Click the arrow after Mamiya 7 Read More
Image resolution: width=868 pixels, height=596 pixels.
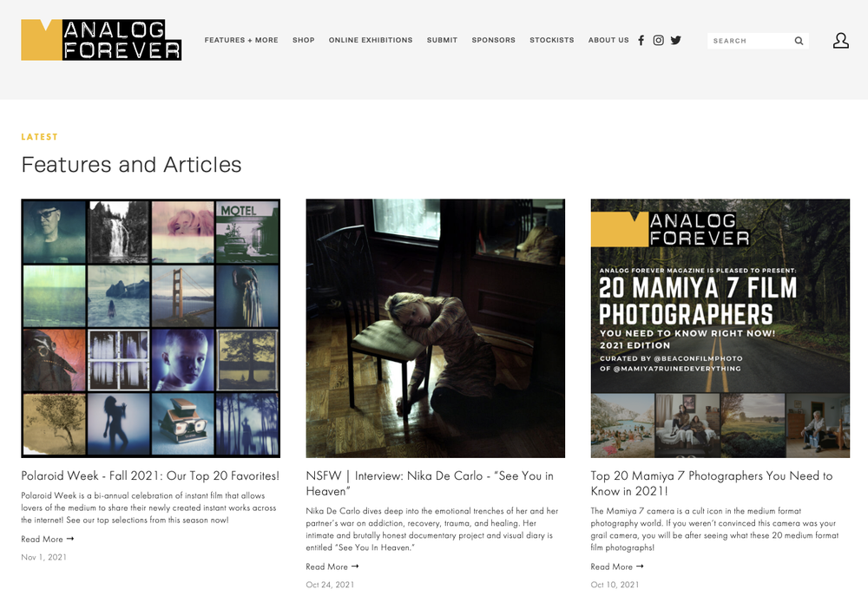point(640,567)
